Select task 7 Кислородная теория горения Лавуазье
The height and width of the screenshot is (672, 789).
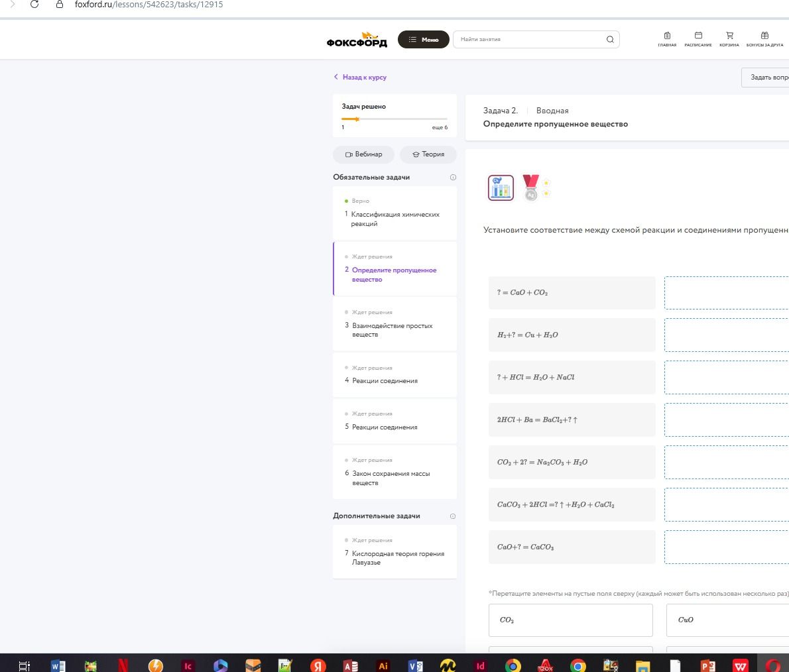[x=395, y=552]
